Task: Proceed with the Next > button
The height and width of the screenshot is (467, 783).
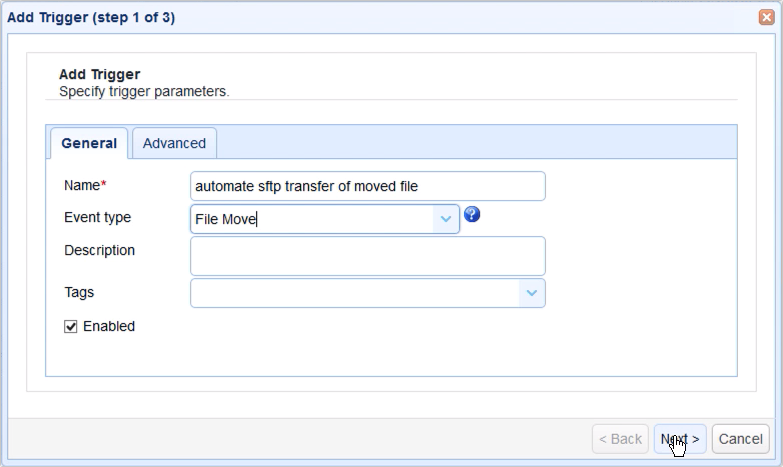Action: click(680, 439)
